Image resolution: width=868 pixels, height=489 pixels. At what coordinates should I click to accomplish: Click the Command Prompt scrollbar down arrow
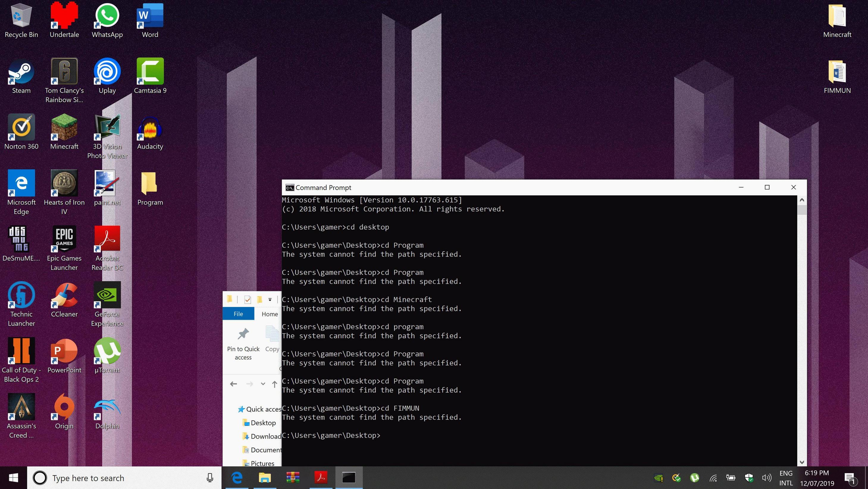click(802, 462)
